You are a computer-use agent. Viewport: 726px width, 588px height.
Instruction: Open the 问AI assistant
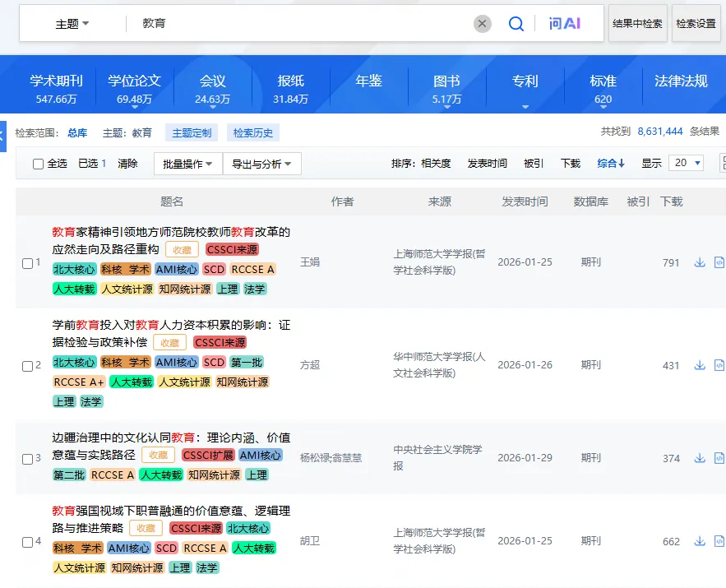tap(564, 24)
